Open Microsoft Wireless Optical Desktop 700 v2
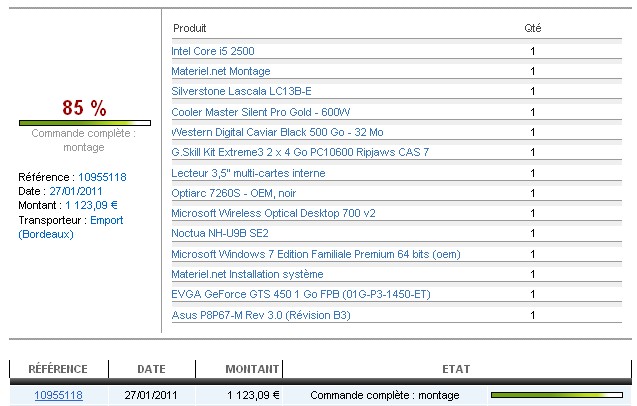The image size is (637, 406). tap(273, 213)
